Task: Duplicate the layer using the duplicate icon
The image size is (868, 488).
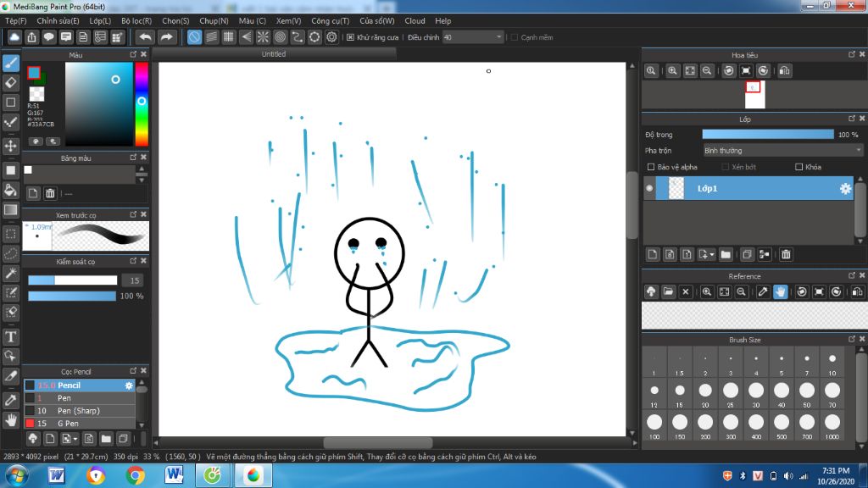Action: click(x=747, y=254)
